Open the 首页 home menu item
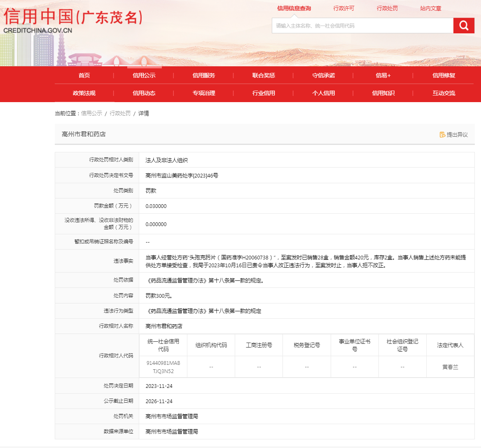 coord(84,75)
